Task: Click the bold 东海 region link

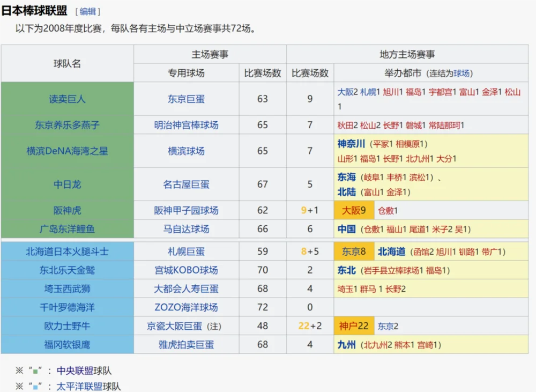Action: (x=347, y=177)
